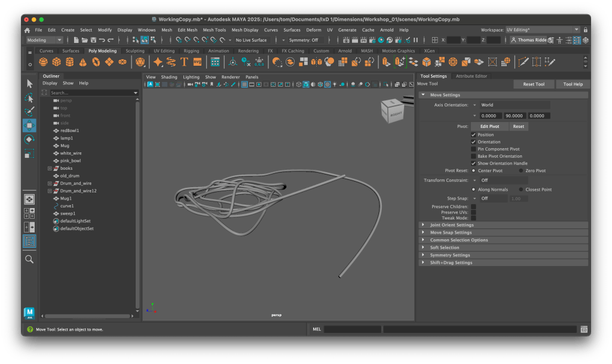Select the Closest Point radio option
Image resolution: width=612 pixels, height=364 pixels.
521,189
